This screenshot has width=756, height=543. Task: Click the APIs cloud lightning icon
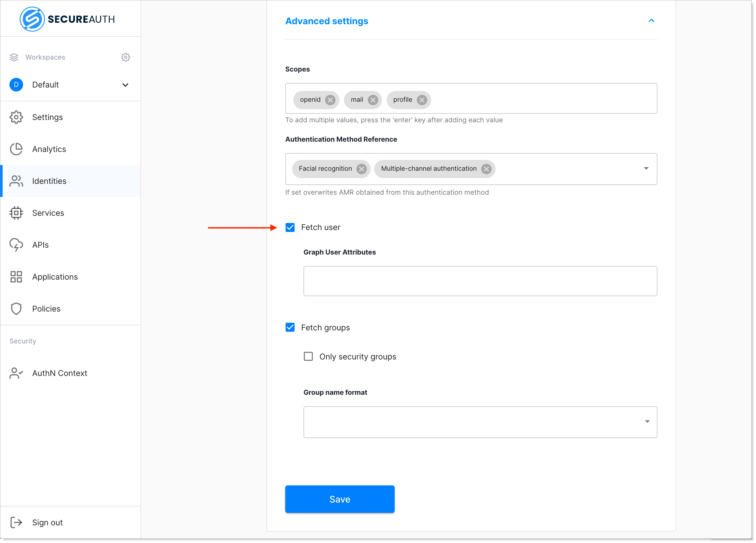(16, 245)
